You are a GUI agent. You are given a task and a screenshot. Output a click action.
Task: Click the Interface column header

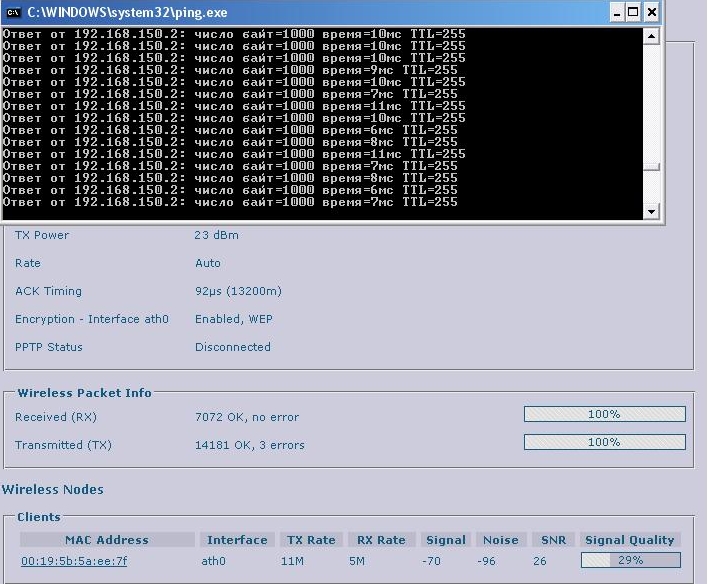coord(237,540)
